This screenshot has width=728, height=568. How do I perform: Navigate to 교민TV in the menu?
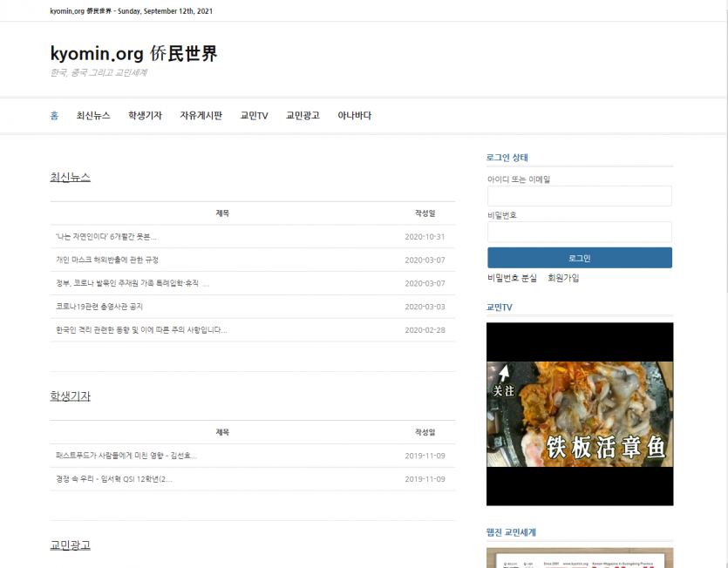click(254, 115)
